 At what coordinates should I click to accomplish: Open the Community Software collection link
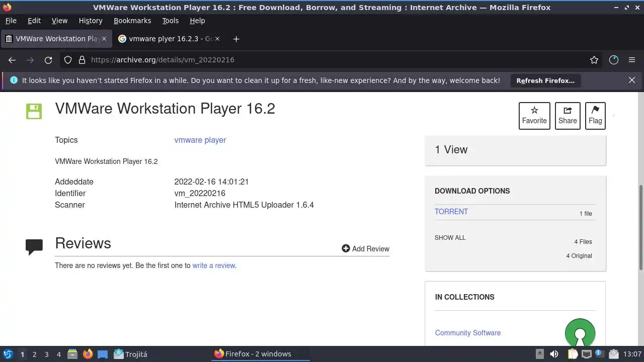468,333
